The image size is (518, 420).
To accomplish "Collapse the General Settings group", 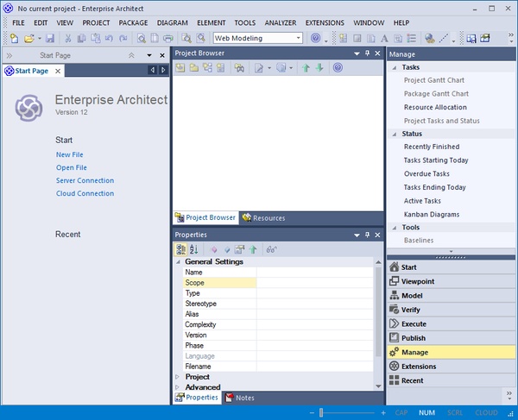I will point(178,261).
